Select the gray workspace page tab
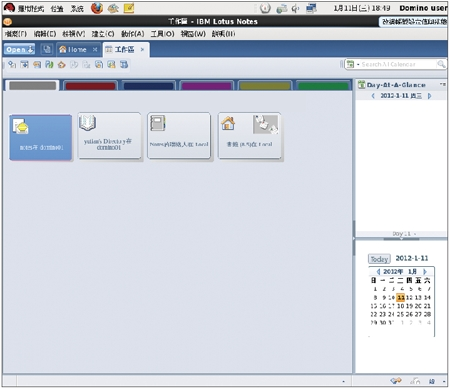 coord(32,86)
